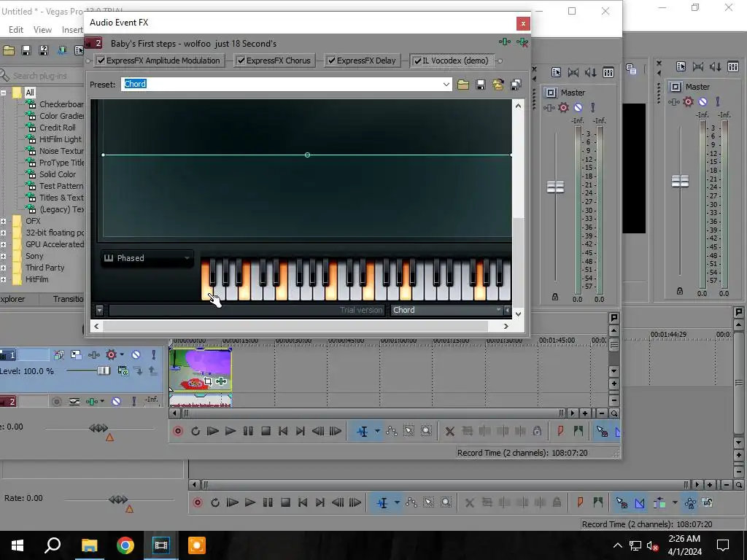The image size is (747, 560).
Task: Switch to the Transitions tab
Action: pos(68,299)
